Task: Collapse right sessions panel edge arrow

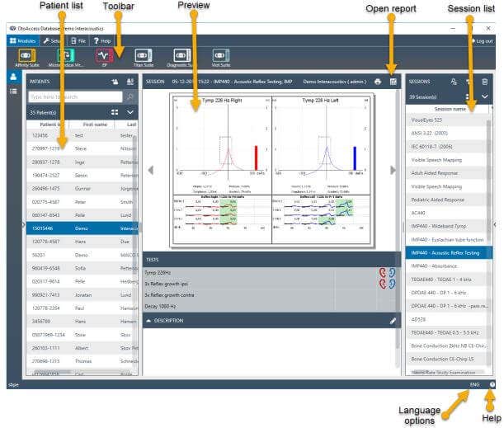Action: click(495, 224)
